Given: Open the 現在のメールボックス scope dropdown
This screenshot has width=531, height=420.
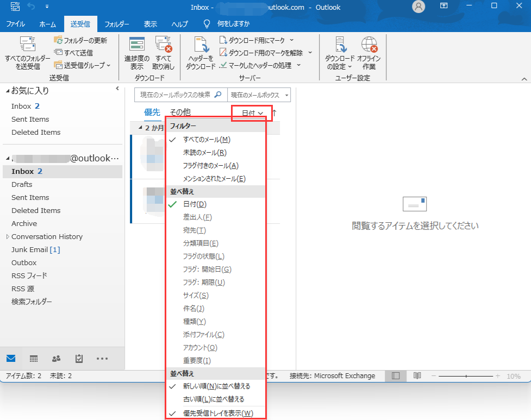Looking at the screenshot, I should pos(259,95).
